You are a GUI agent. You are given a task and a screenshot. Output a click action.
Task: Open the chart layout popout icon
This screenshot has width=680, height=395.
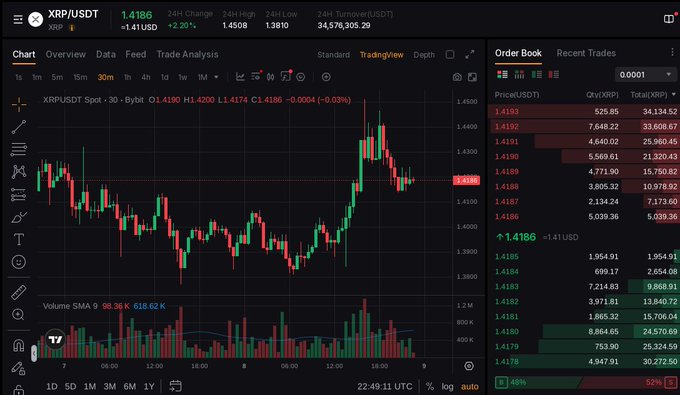coord(472,77)
